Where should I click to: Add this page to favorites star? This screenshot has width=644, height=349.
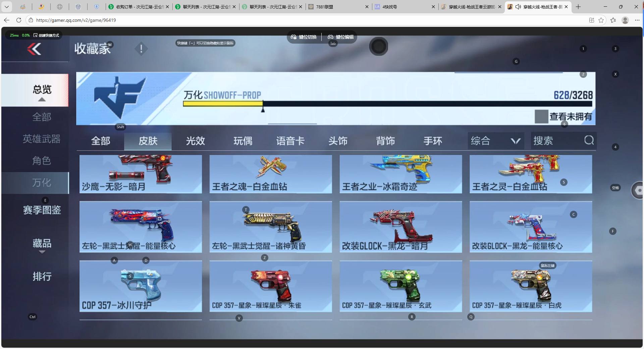601,20
